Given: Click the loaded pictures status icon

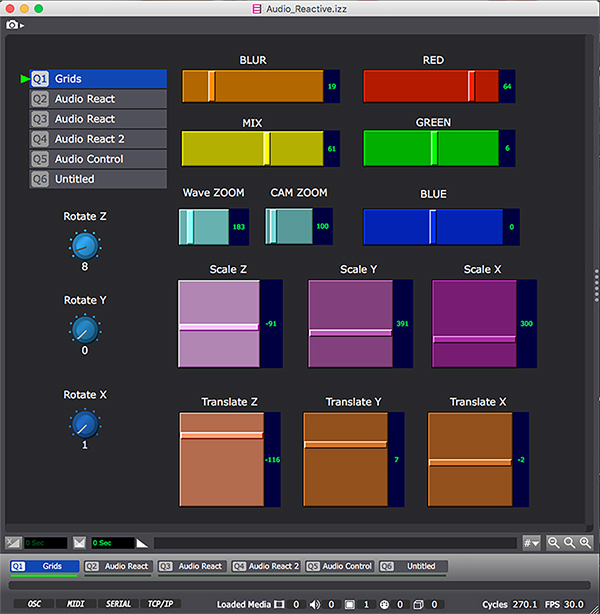Looking at the screenshot, I should tap(348, 604).
